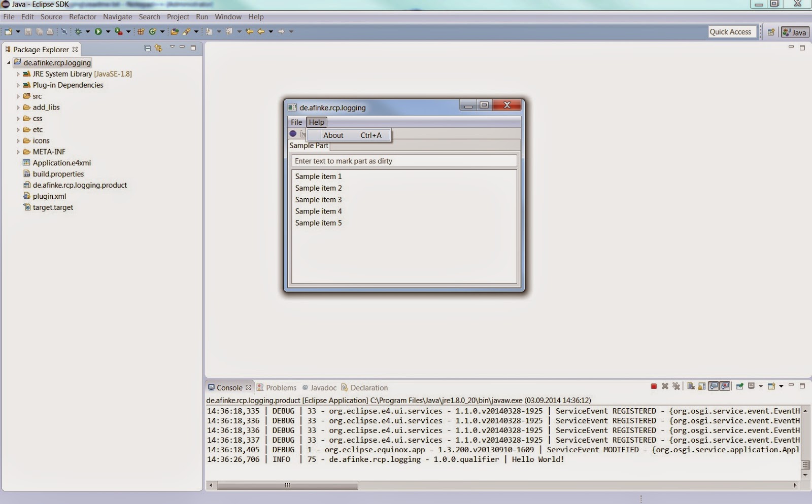Open the External Tools dropdown arrow

pyautogui.click(x=128, y=31)
